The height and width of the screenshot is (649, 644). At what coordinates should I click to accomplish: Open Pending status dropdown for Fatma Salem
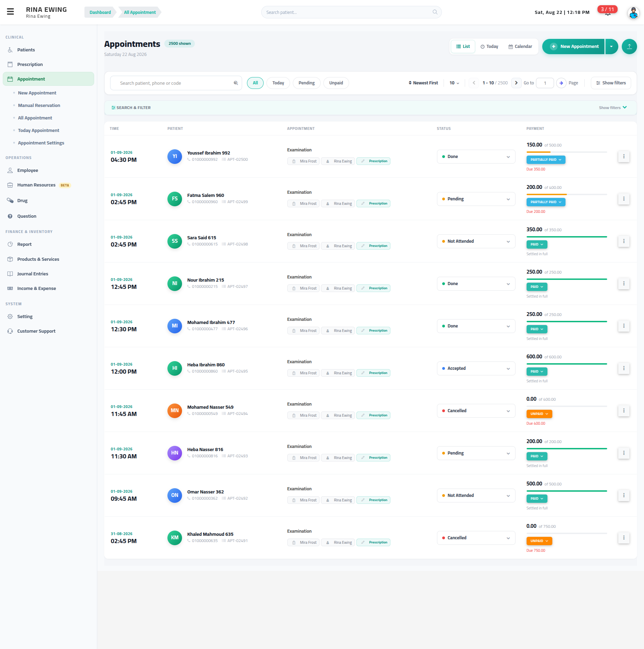coord(476,199)
